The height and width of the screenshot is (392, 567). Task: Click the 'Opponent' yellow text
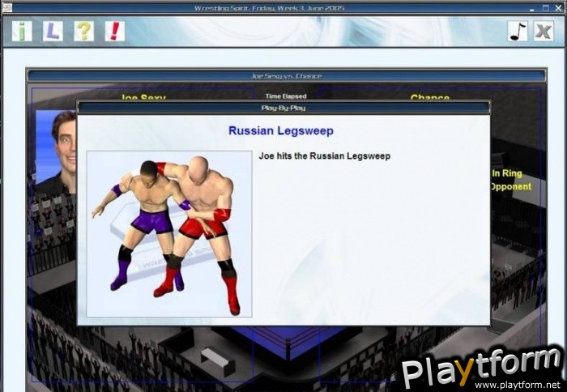click(510, 186)
